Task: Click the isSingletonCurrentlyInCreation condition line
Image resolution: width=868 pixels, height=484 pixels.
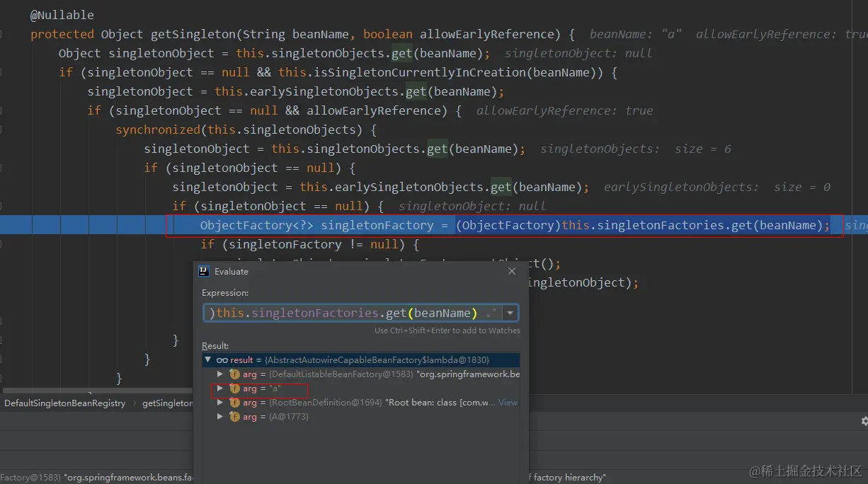Action: tap(338, 72)
